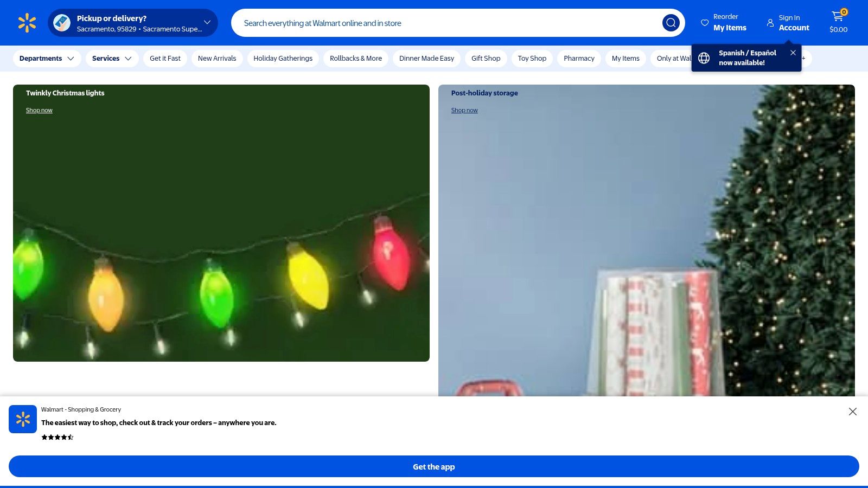Click the magnifying glass search icon
The height and width of the screenshot is (488, 868).
(x=671, y=23)
